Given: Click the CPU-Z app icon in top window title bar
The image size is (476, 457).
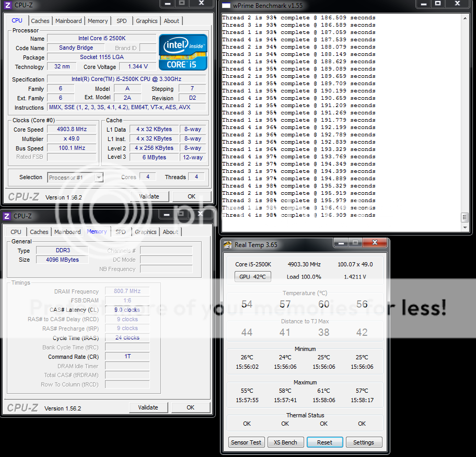Looking at the screenshot, I should (7, 5).
